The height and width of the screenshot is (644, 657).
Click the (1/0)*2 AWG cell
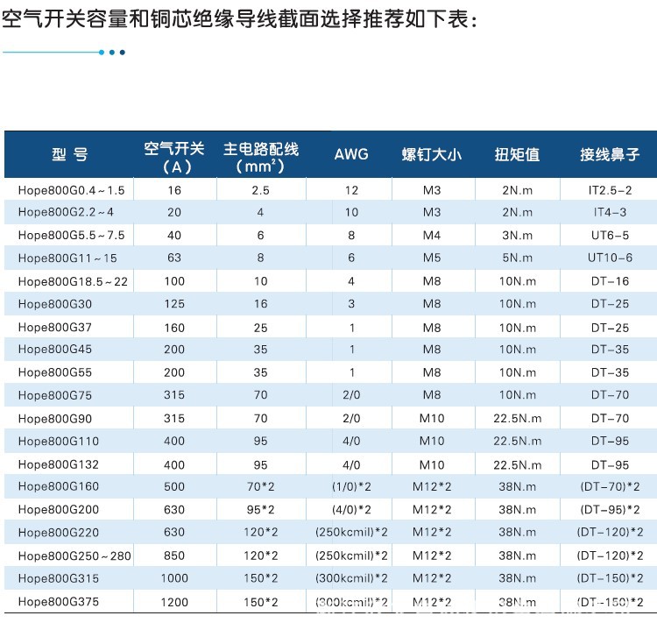coord(351,486)
